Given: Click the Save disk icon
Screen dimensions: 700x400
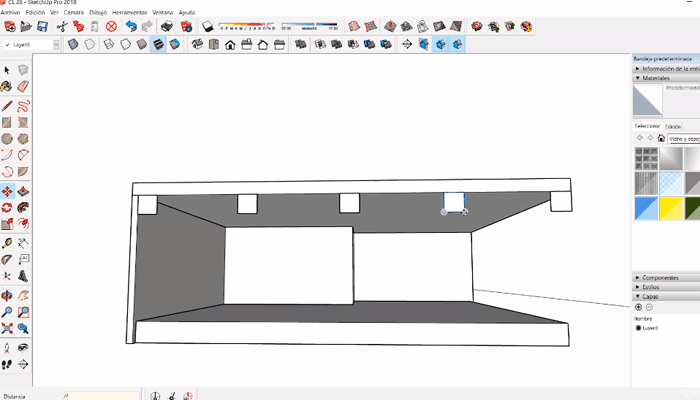Looking at the screenshot, I should (x=42, y=26).
